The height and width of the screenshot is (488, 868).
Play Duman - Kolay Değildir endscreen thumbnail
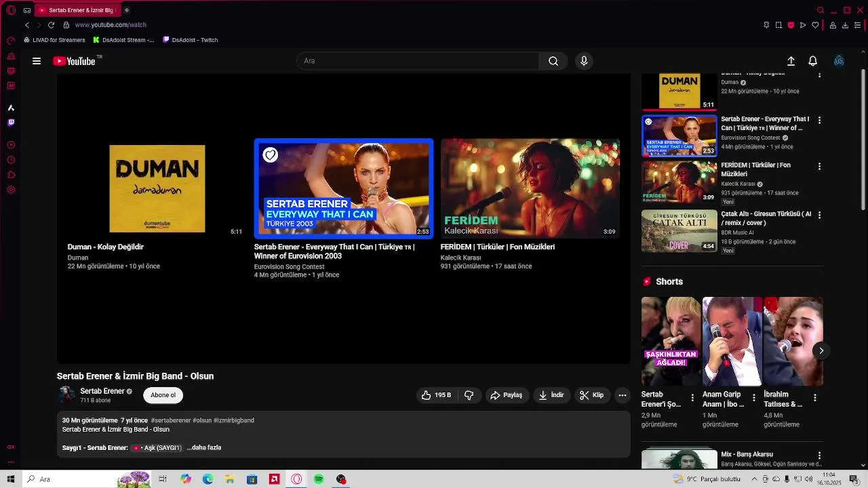[x=157, y=188]
